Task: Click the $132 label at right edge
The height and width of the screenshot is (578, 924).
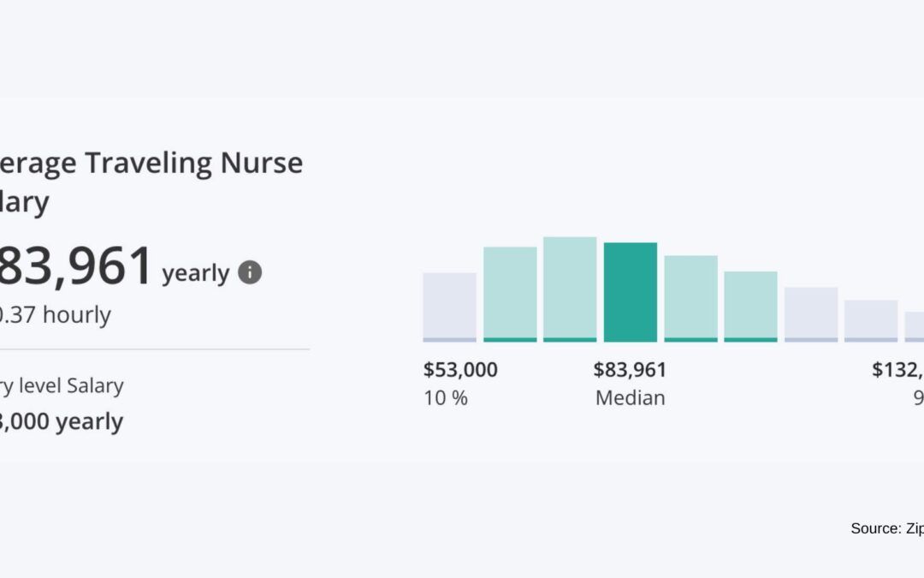Action: (897, 370)
